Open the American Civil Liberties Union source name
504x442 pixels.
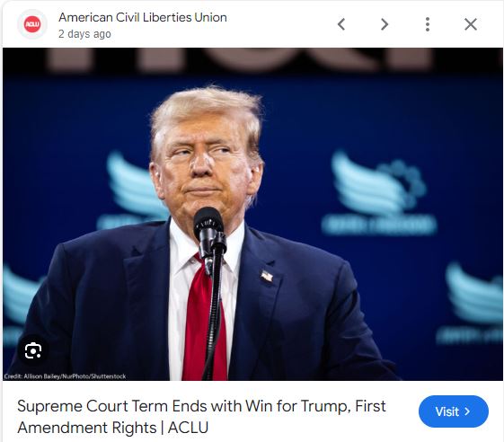[143, 17]
